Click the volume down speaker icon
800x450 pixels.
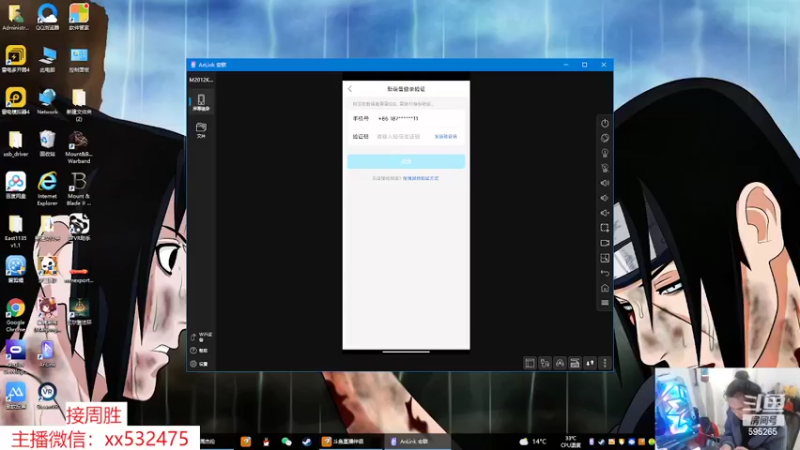(605, 198)
